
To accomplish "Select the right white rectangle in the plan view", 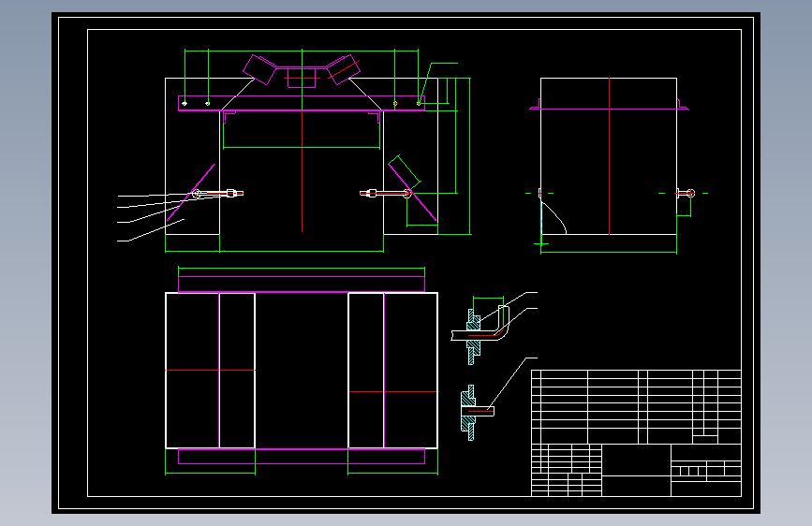I will (x=393, y=371).
